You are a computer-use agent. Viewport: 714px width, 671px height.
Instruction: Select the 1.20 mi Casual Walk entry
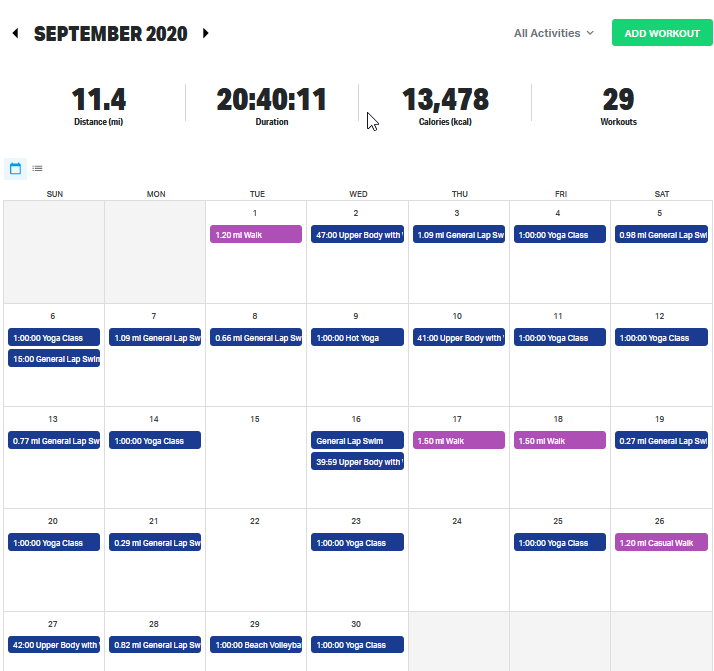pos(660,542)
